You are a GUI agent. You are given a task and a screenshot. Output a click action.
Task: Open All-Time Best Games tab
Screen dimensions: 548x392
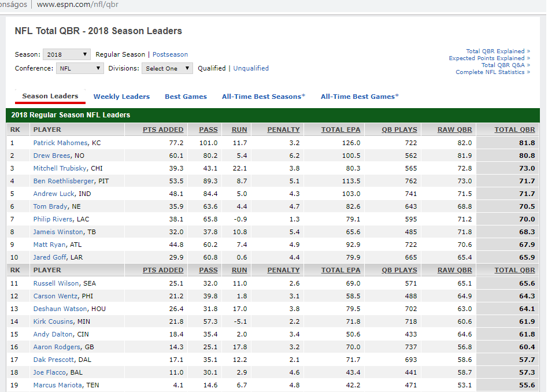(360, 97)
